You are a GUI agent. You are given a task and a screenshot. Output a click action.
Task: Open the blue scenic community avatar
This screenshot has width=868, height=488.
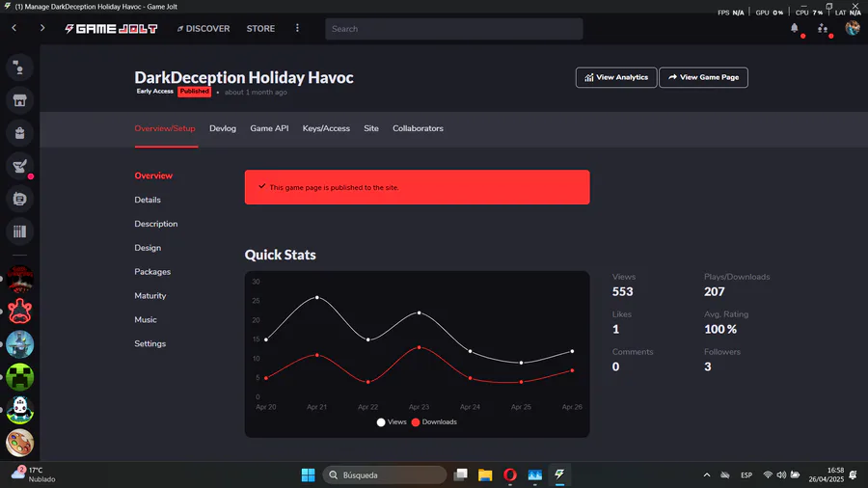[20, 344]
